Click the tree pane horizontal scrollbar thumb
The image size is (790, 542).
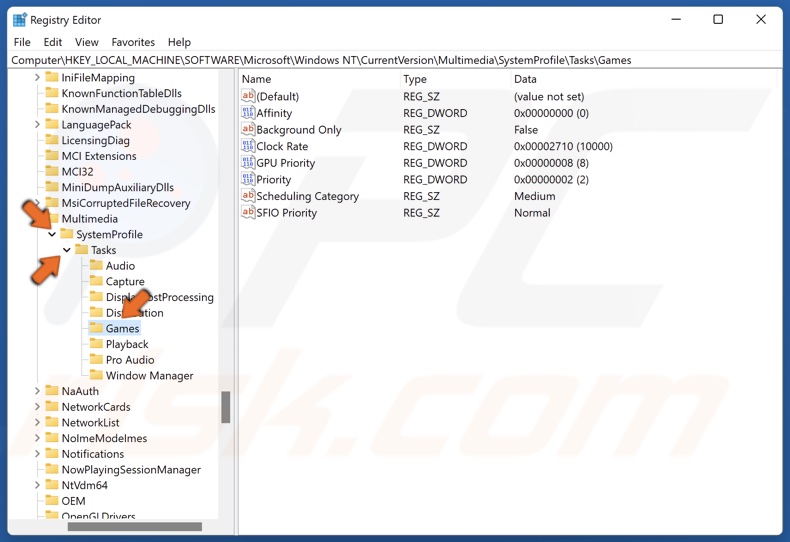coord(135,526)
